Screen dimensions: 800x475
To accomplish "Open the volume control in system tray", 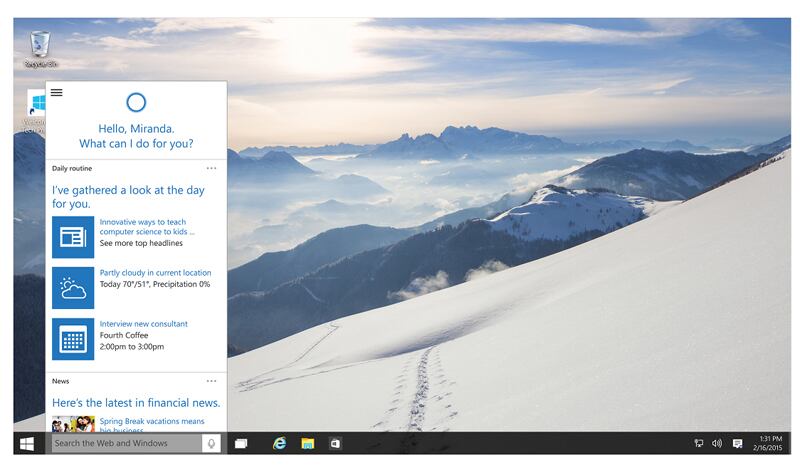I will click(717, 443).
